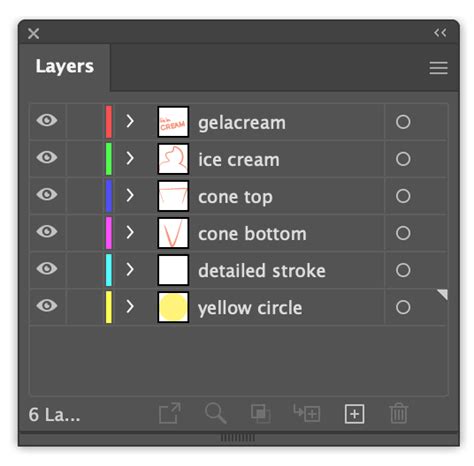Click the Delete Selection trash icon
474x466 pixels.
[x=399, y=413]
